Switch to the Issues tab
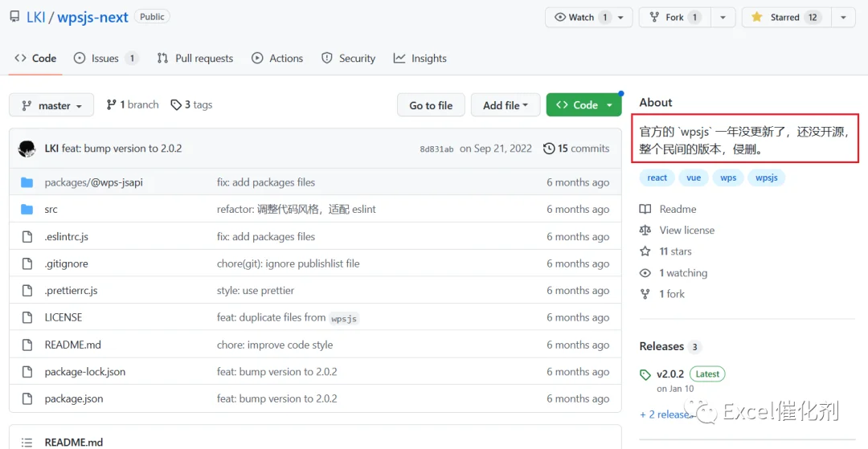 coord(106,58)
